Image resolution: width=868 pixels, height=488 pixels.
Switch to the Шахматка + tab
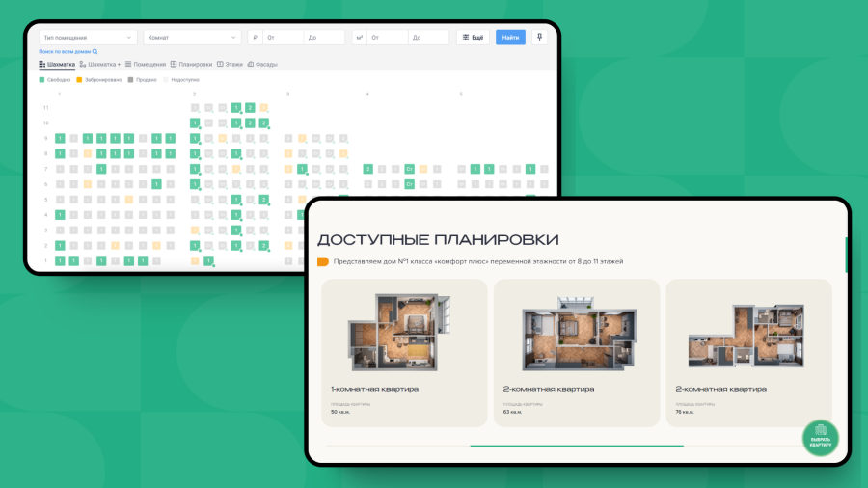[99, 65]
